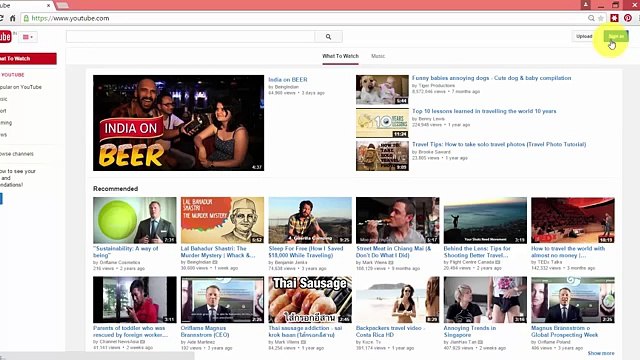Select the What To Watch tab
The width and height of the screenshot is (640, 360).
[340, 56]
